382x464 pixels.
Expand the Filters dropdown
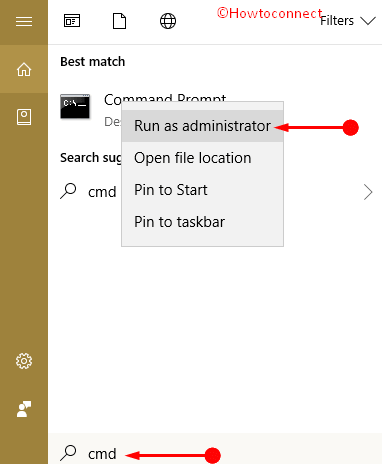pyautogui.click(x=348, y=21)
